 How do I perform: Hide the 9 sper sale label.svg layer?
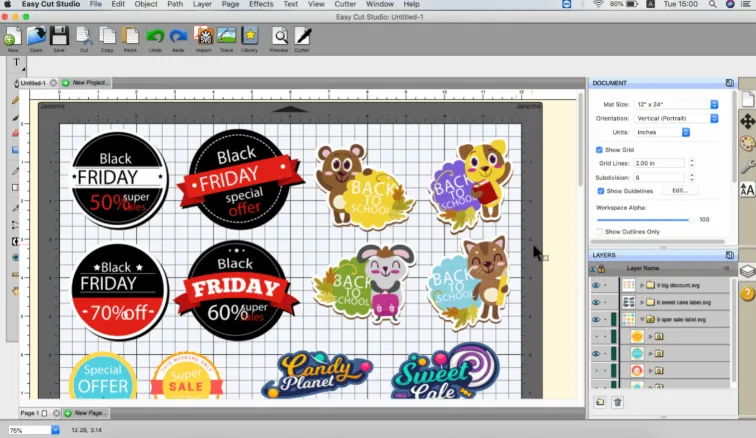596,319
